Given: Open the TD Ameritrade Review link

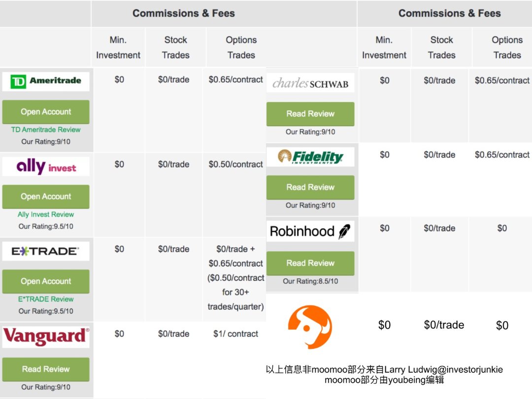Looking at the screenshot, I should tap(46, 130).
